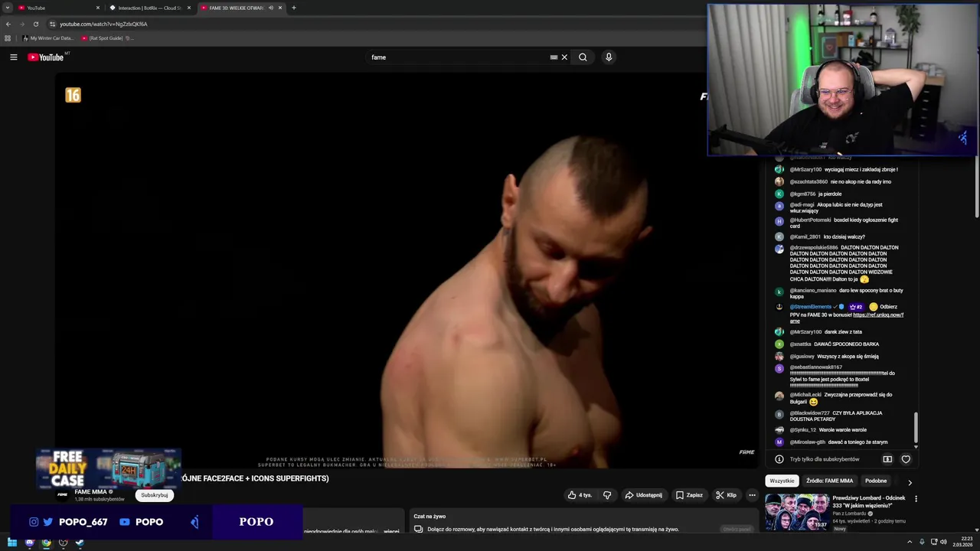
Task: Click the heart reaction in chat
Action: click(906, 459)
